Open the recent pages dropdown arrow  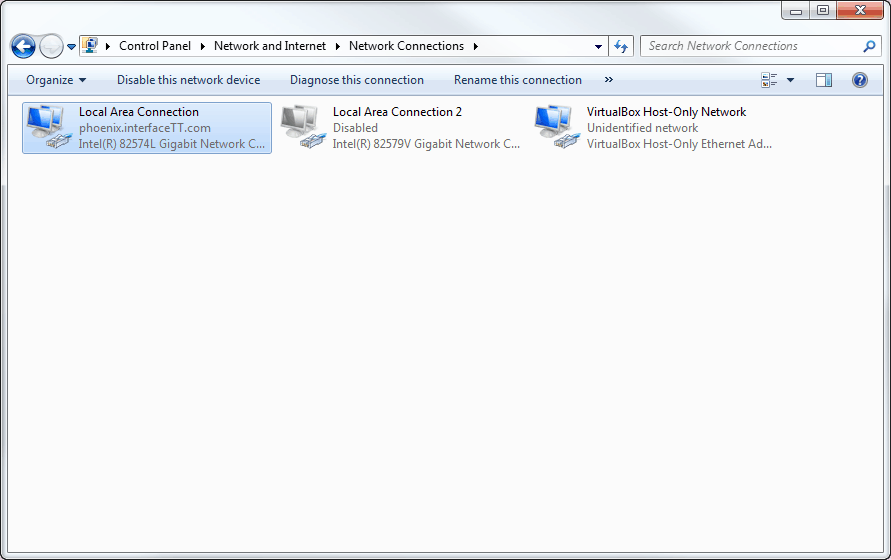[x=71, y=47]
